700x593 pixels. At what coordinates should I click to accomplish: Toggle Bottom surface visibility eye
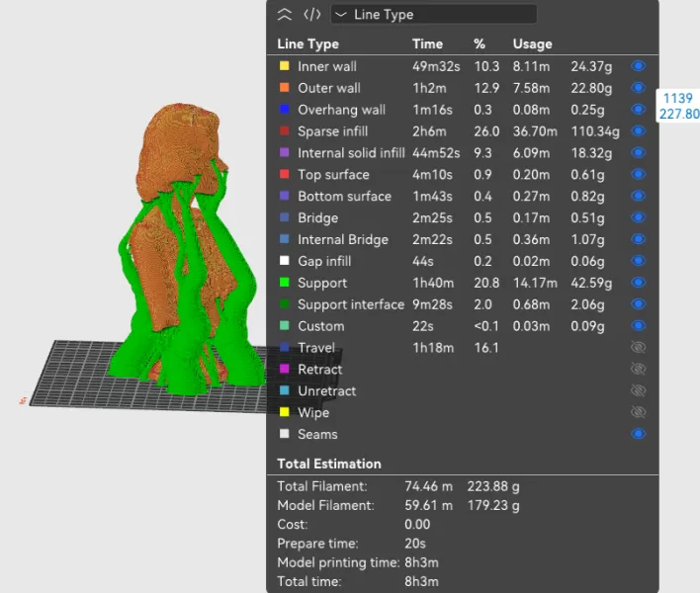point(639,196)
